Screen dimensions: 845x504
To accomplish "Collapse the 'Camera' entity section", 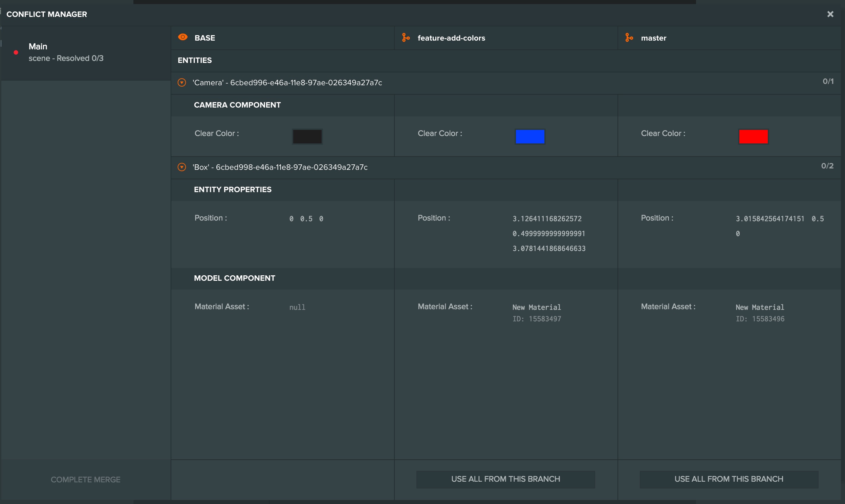I will click(x=182, y=83).
